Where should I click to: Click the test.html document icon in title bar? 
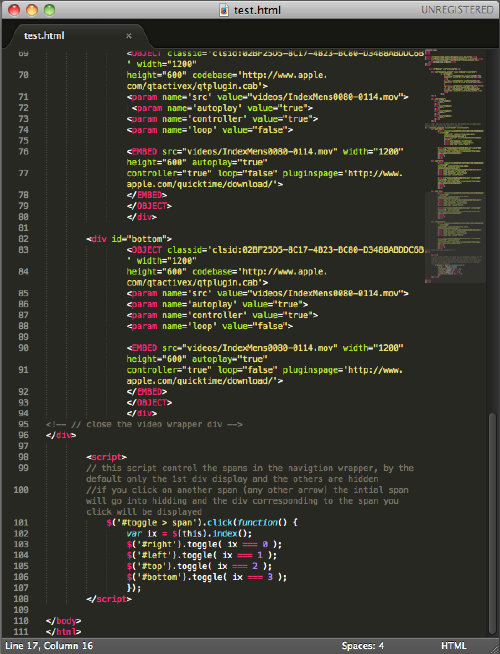[224, 10]
